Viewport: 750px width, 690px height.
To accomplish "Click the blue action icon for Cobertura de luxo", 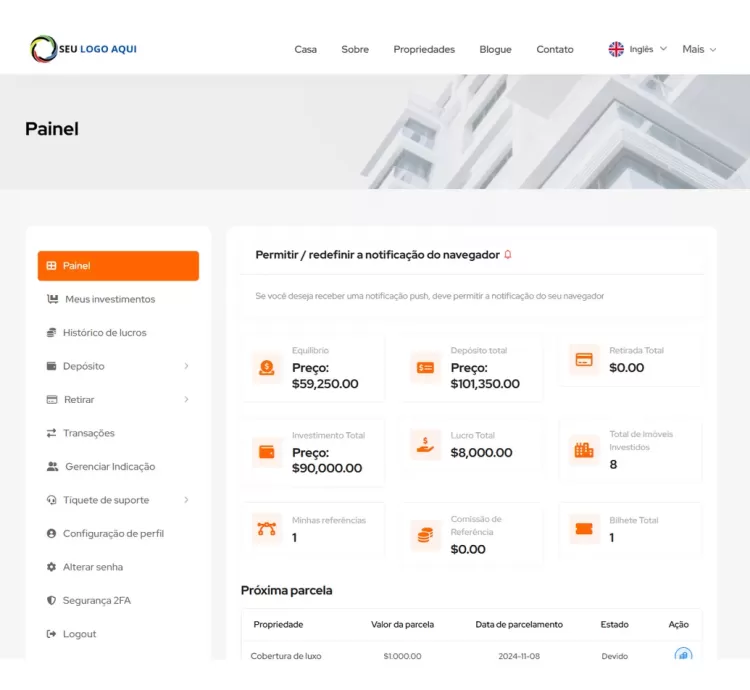I will tap(683, 656).
